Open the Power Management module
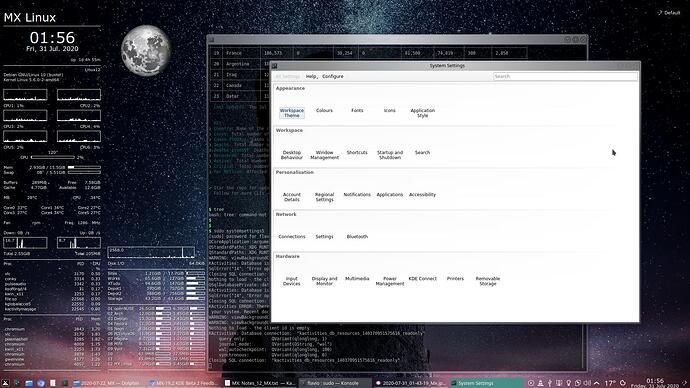 pyautogui.click(x=389, y=281)
